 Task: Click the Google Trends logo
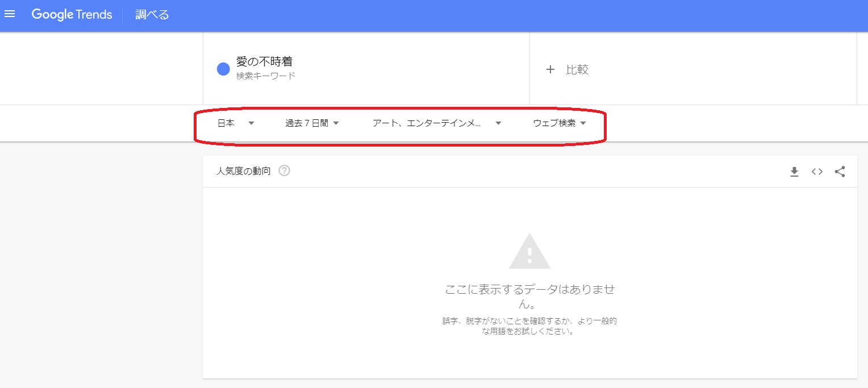(x=72, y=15)
